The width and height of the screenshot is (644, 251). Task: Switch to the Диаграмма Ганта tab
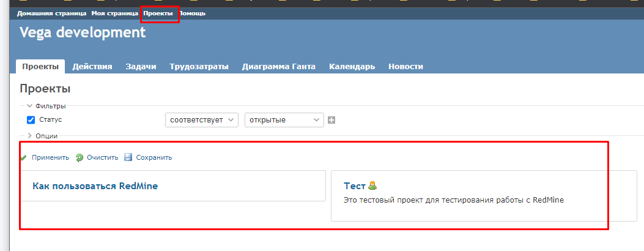278,67
